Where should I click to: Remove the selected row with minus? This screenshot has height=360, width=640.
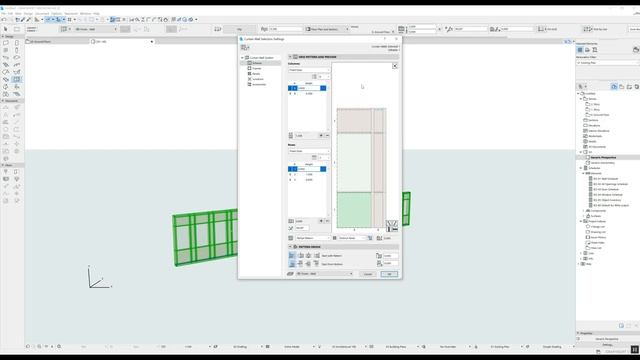click(x=327, y=221)
